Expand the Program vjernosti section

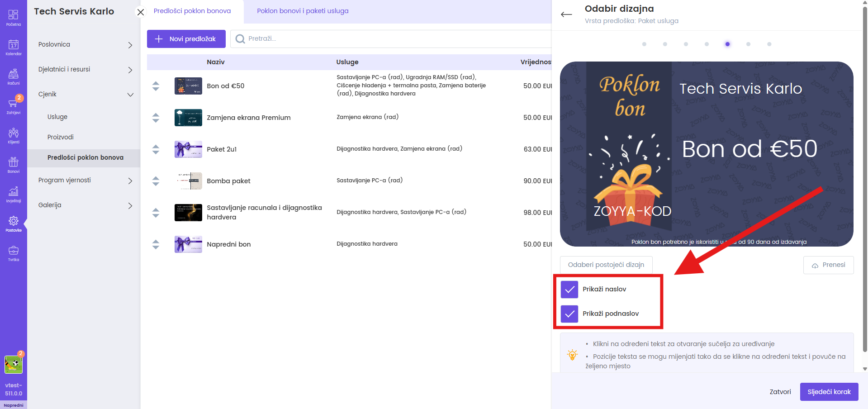pyautogui.click(x=85, y=181)
